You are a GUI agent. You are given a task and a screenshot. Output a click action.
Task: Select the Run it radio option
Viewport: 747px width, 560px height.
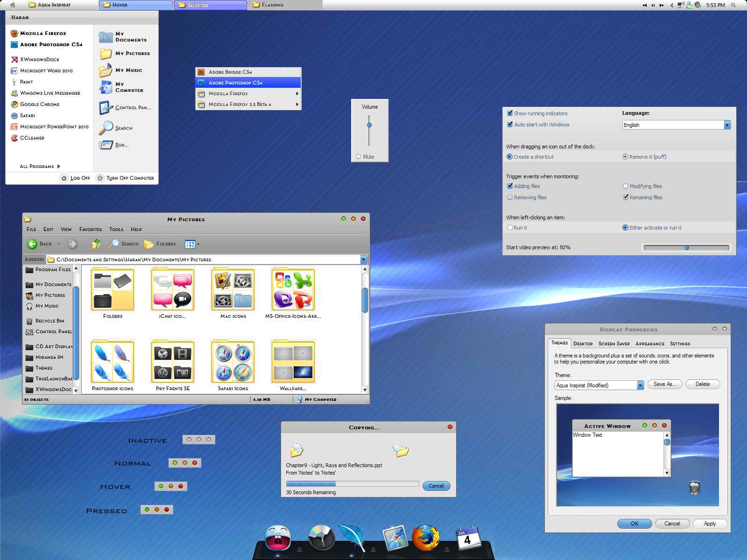point(509,228)
